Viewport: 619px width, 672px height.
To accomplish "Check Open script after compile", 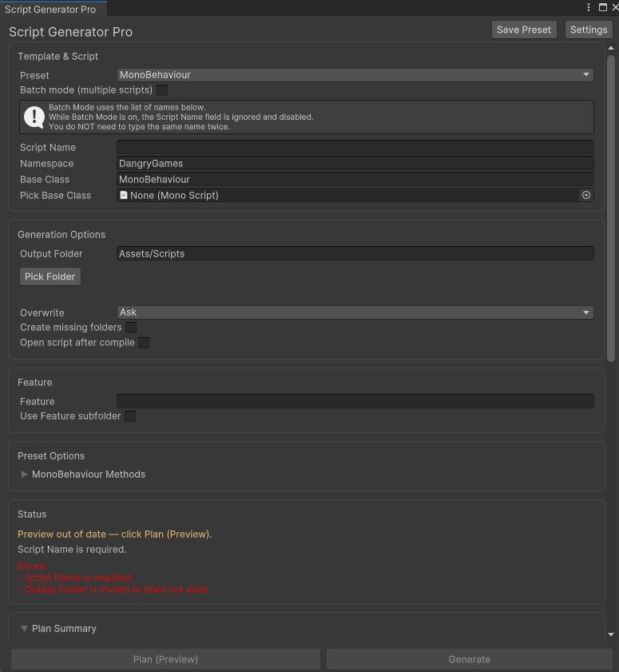I will click(144, 343).
